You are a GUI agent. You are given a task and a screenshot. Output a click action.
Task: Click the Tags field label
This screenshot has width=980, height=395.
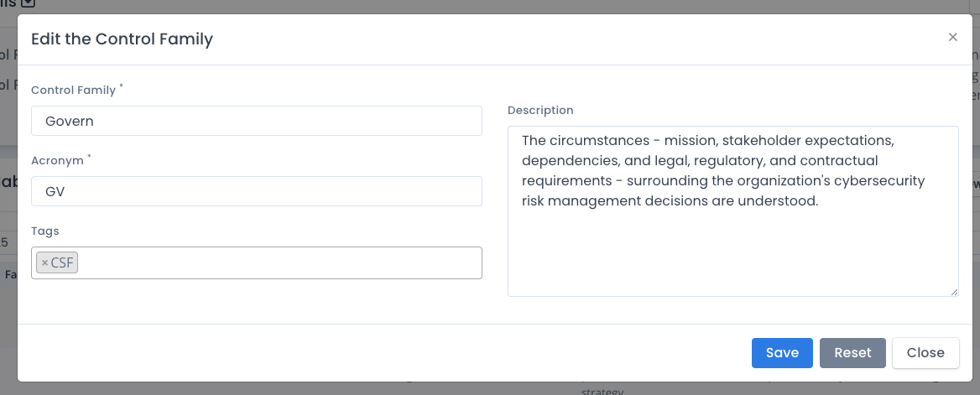click(45, 231)
